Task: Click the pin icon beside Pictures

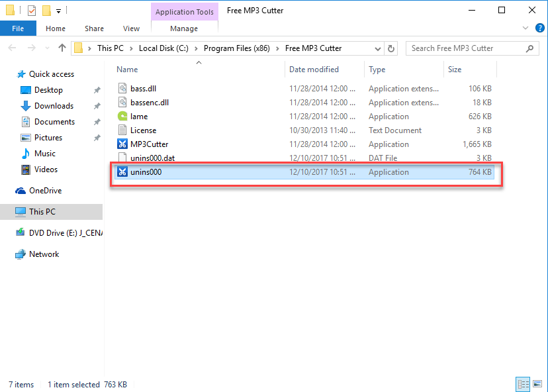Action: [x=97, y=138]
